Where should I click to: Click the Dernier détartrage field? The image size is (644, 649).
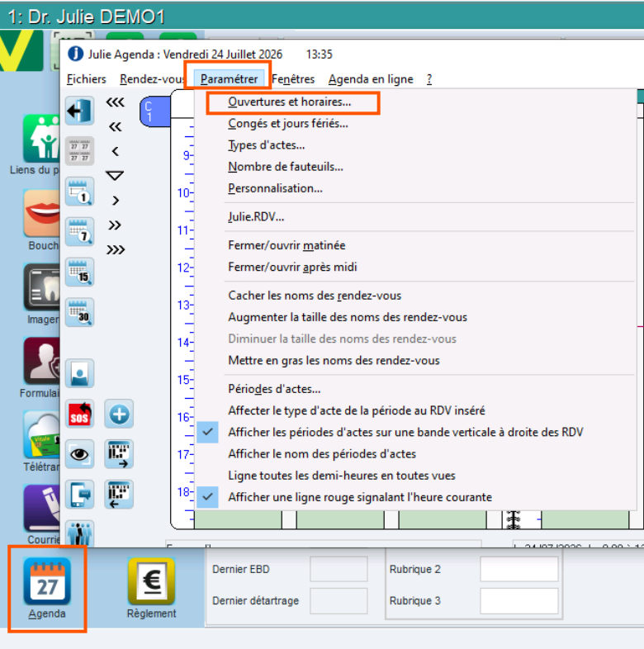(339, 600)
